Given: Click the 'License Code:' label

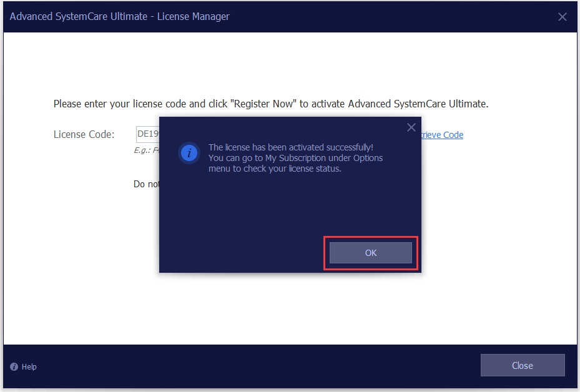Looking at the screenshot, I should (x=84, y=134).
